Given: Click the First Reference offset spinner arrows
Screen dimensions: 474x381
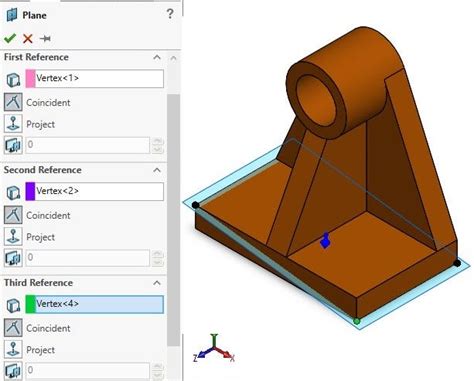Looking at the screenshot, I should (157, 145).
